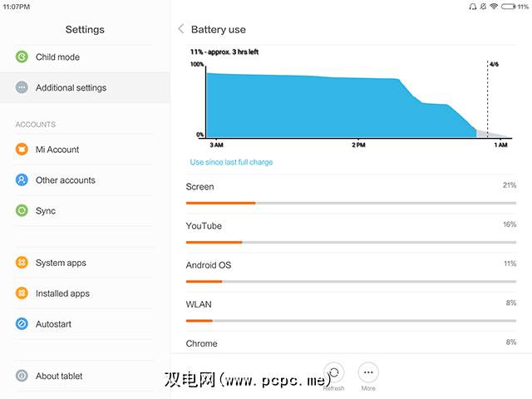Screen dimensions: 532x399
Task: Open the 'Use since last full charge' link
Action: coord(231,162)
